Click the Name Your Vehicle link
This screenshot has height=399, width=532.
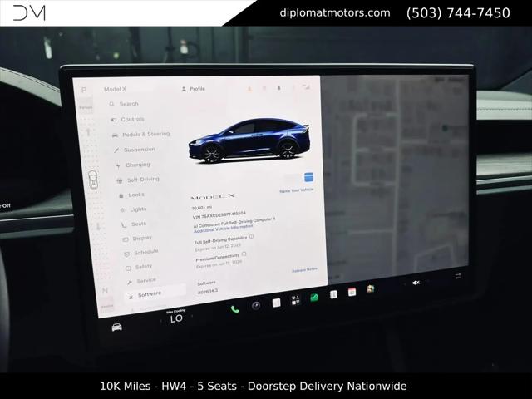(296, 190)
